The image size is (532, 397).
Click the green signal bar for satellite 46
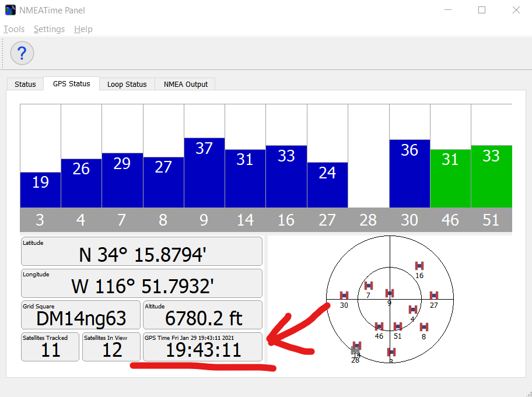pos(450,178)
